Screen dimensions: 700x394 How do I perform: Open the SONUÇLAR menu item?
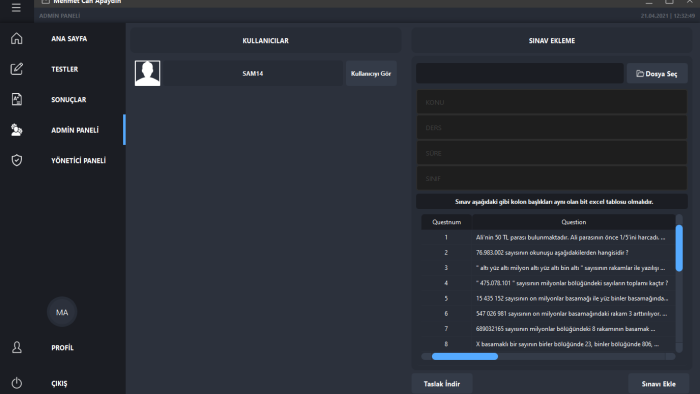[68, 100]
